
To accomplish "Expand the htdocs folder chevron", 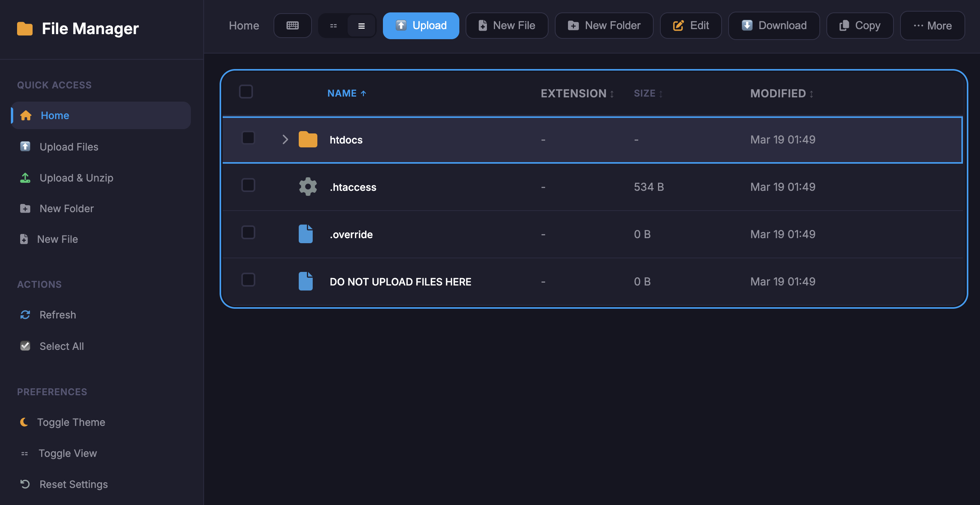I will pos(286,139).
